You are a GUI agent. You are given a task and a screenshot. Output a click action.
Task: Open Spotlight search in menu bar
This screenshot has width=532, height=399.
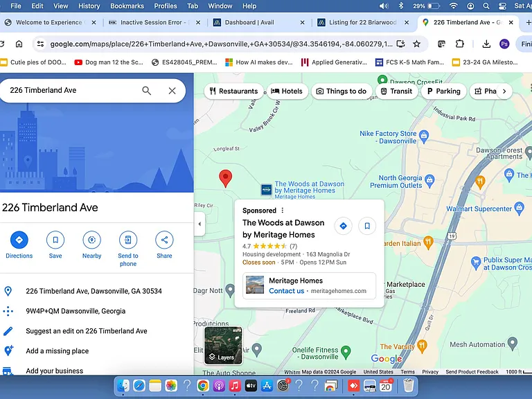[486, 6]
